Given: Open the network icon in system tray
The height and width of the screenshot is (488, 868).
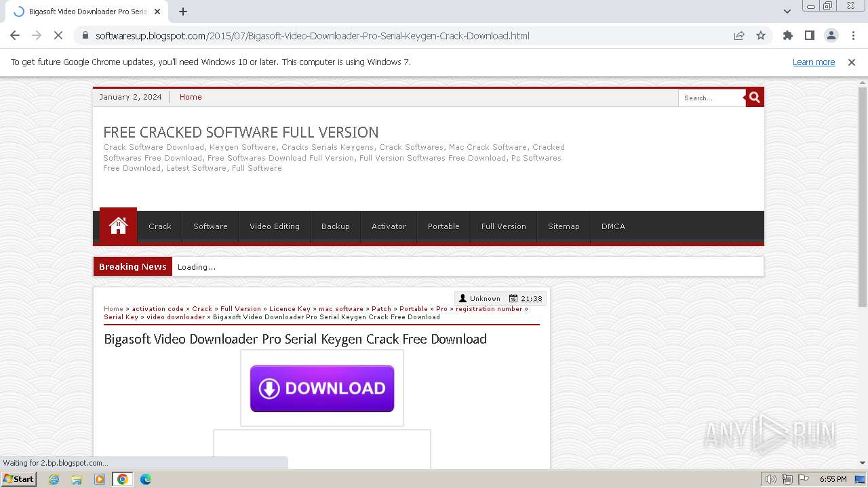Looking at the screenshot, I should coord(787,479).
